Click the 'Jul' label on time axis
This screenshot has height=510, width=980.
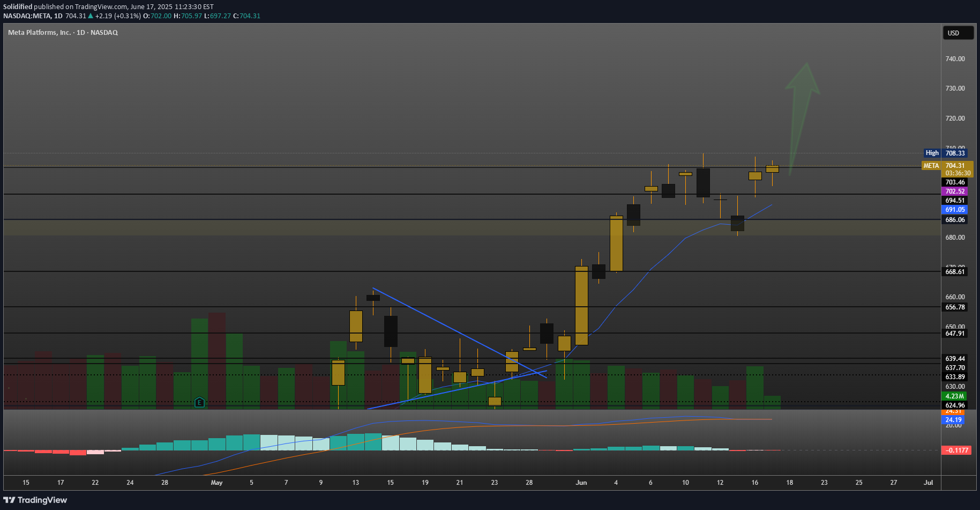click(928, 483)
